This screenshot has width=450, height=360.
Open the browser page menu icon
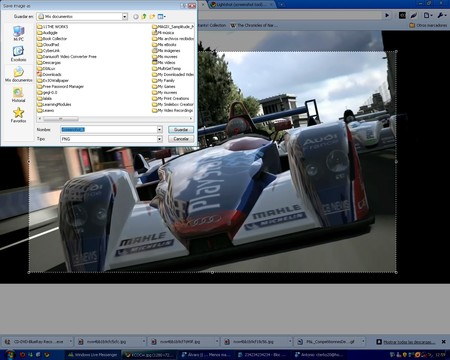tap(428, 15)
